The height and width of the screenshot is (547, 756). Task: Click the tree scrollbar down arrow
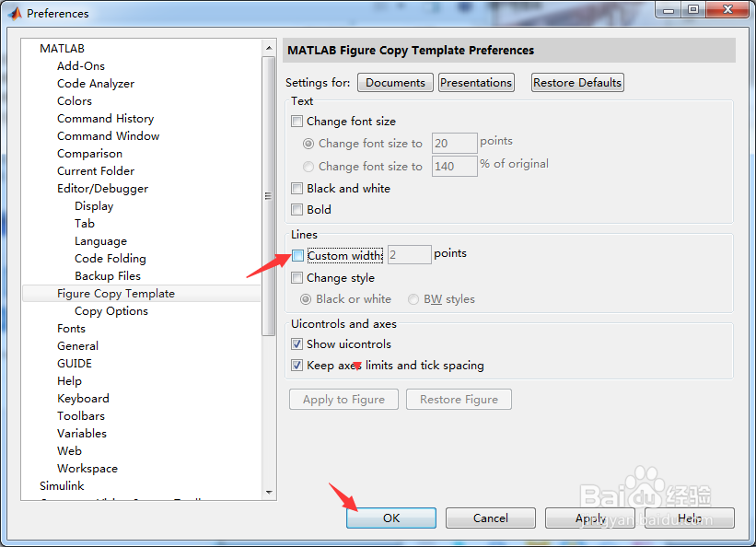269,492
